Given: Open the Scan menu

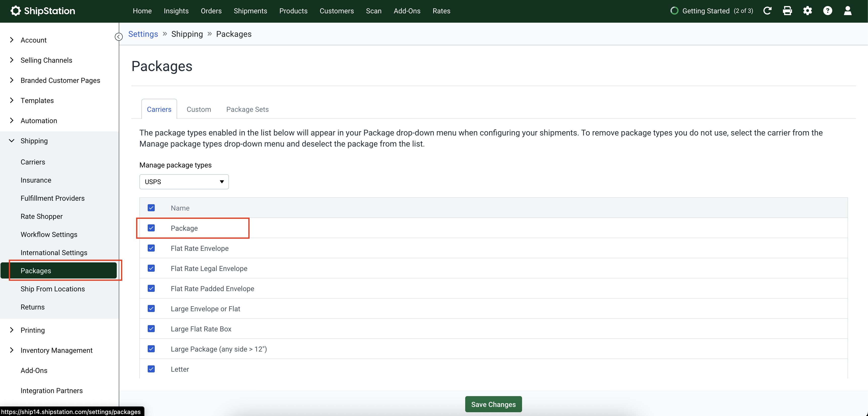Looking at the screenshot, I should tap(374, 11).
